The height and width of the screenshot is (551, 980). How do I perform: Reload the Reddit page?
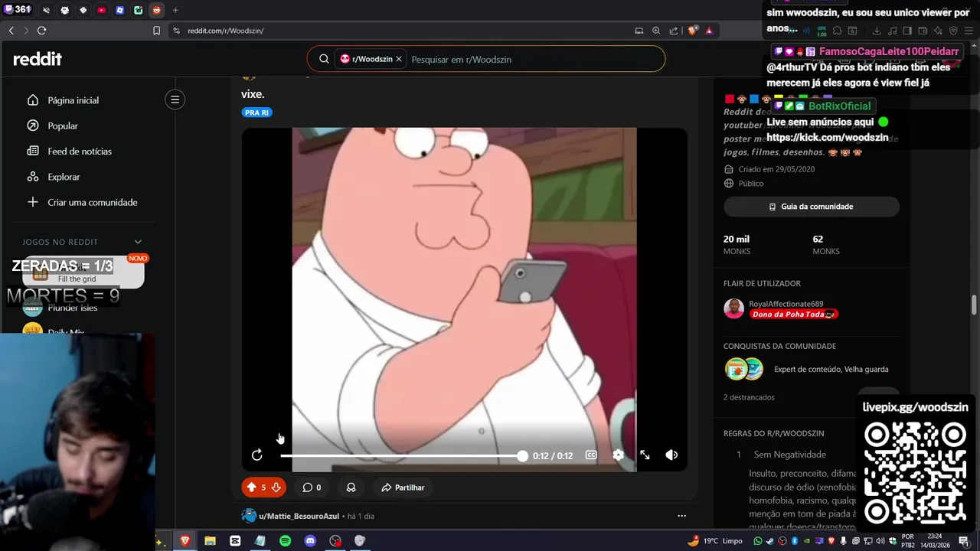click(41, 31)
